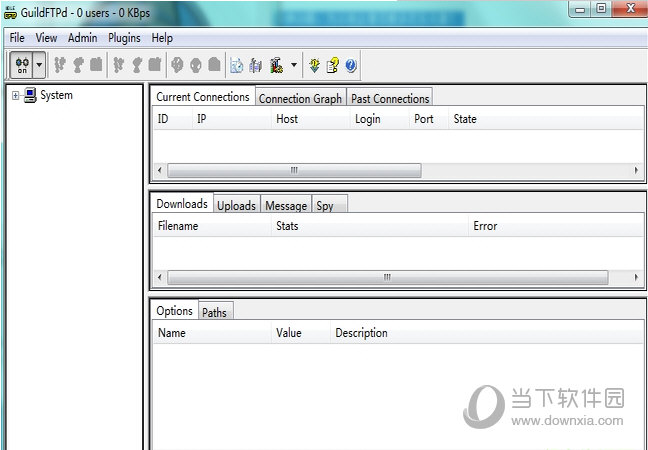Click the connections list horizontal scrollbar thumb
Screen dimensions: 648x450
point(294,170)
